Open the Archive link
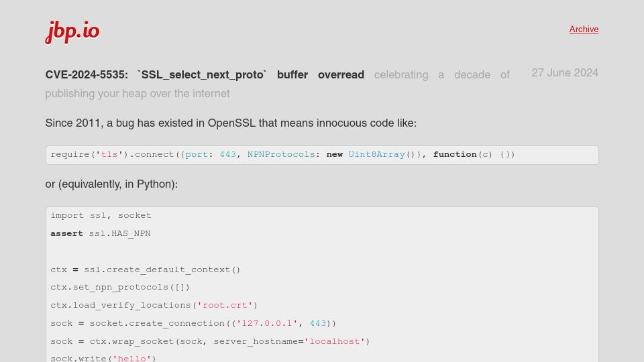Image resolution: width=644 pixels, height=362 pixels. pyautogui.click(x=584, y=29)
